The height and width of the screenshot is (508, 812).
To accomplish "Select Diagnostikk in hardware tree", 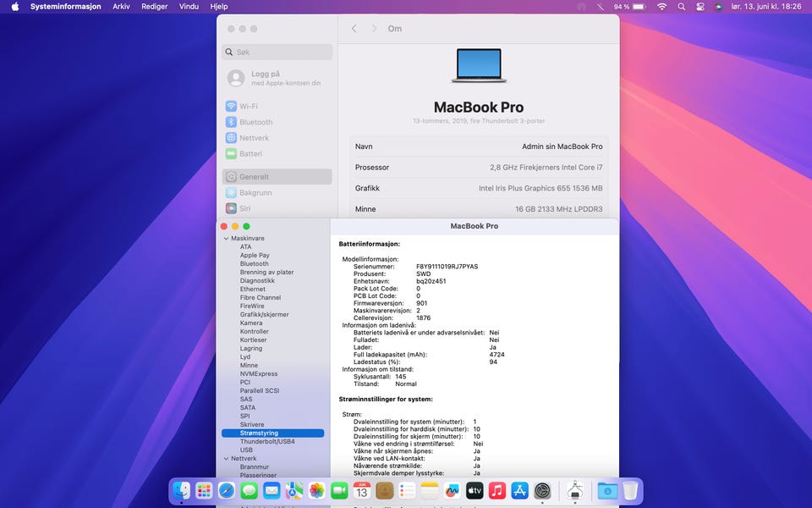I will coord(257,281).
